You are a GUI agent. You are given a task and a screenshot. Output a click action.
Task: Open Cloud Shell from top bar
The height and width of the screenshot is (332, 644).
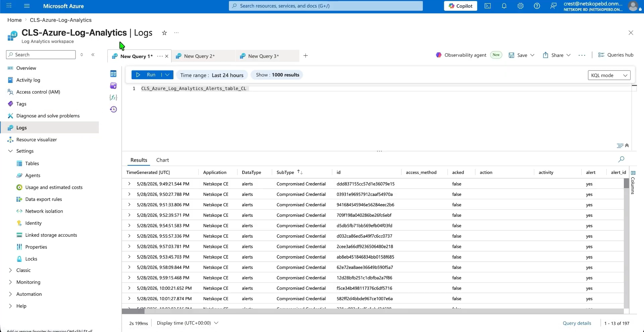pos(488,6)
